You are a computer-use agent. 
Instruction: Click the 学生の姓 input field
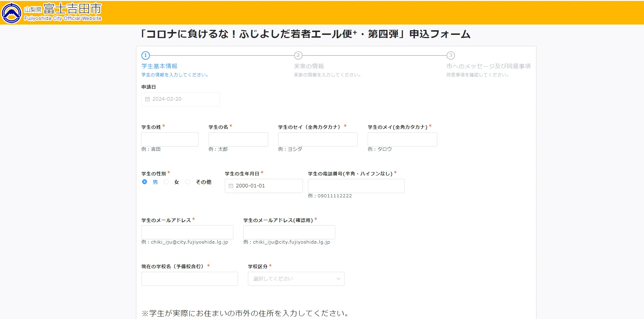tap(170, 139)
